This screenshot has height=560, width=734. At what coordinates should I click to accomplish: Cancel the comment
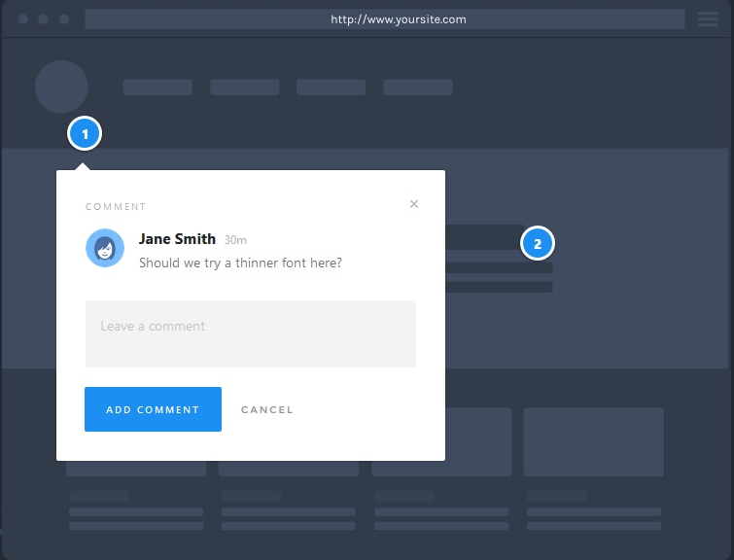tap(266, 409)
